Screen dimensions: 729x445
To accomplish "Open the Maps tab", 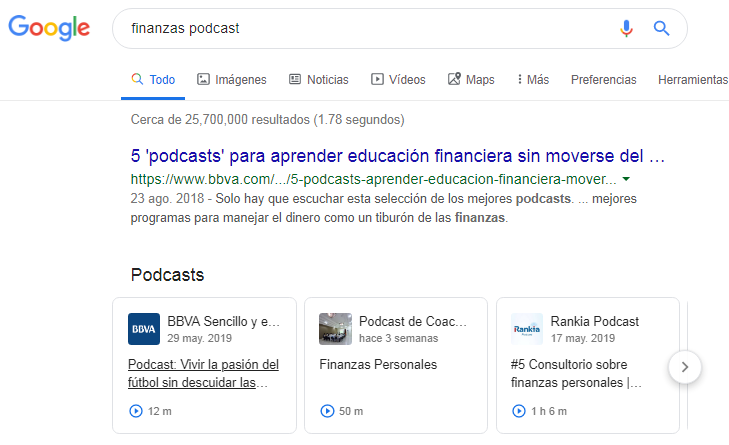I will coord(471,80).
